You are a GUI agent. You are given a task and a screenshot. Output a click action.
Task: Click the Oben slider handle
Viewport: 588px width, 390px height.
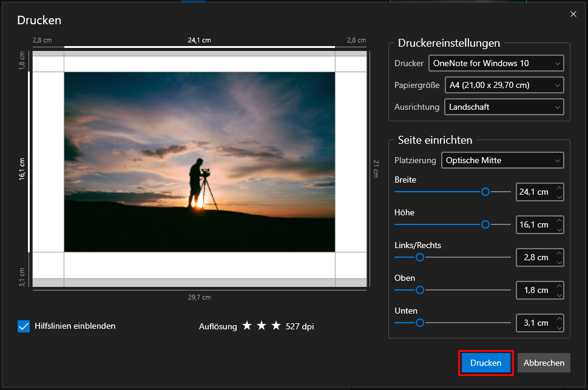420,290
